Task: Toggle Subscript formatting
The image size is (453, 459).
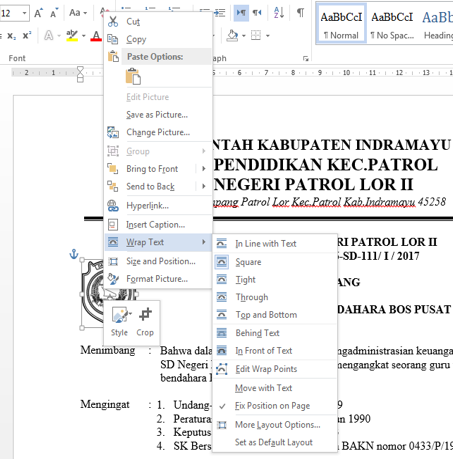Action: (x=11, y=36)
